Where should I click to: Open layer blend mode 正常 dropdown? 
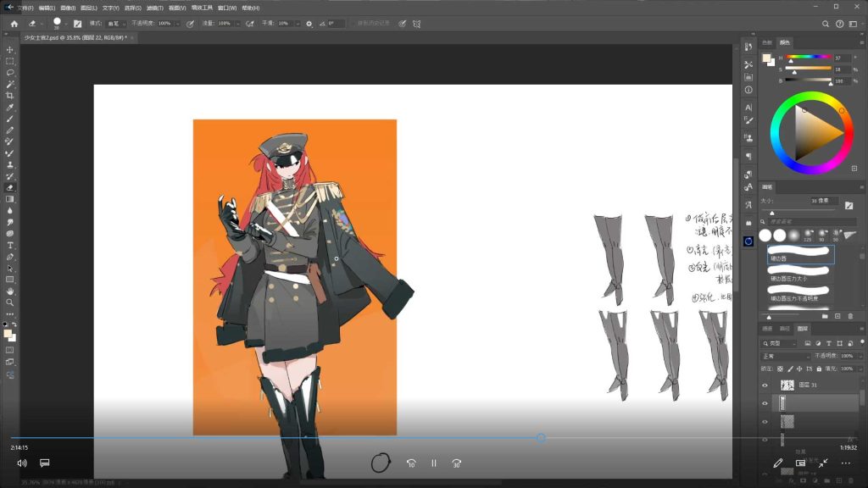786,356
